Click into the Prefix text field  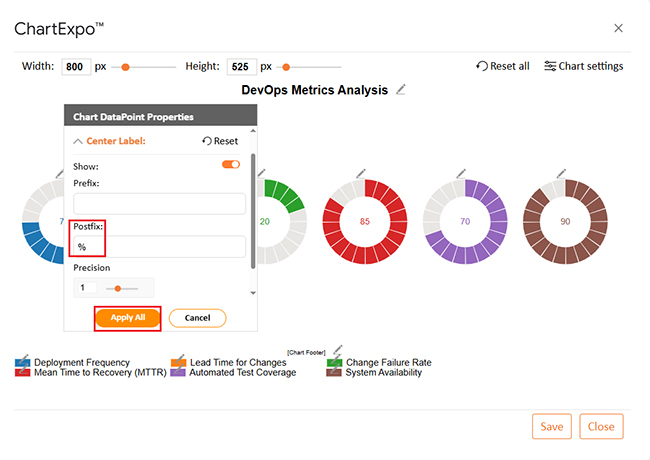click(x=159, y=204)
